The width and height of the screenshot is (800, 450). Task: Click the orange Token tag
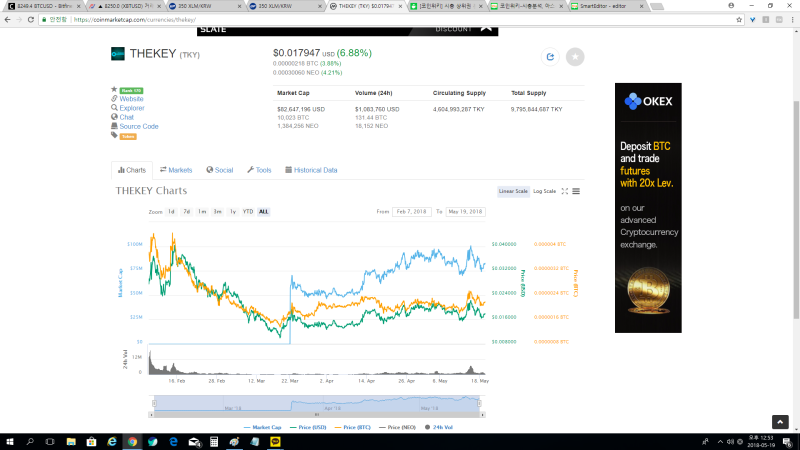pos(128,136)
